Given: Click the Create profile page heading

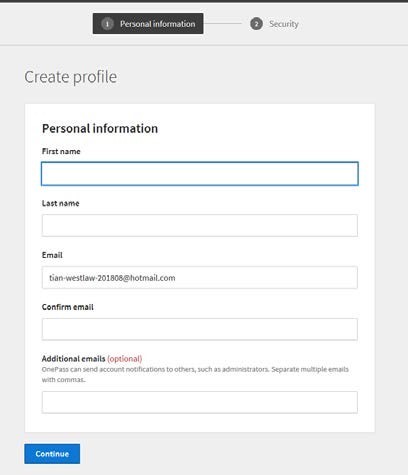Looking at the screenshot, I should point(71,77).
